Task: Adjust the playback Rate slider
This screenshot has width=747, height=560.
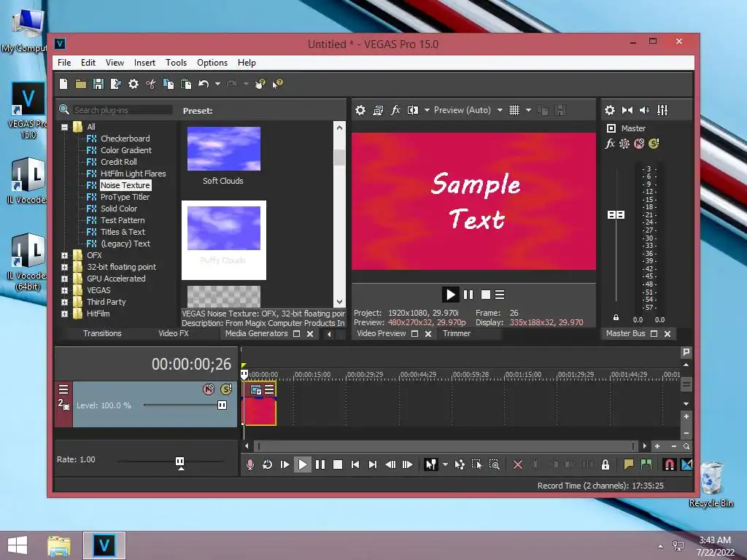Action: pyautogui.click(x=179, y=462)
